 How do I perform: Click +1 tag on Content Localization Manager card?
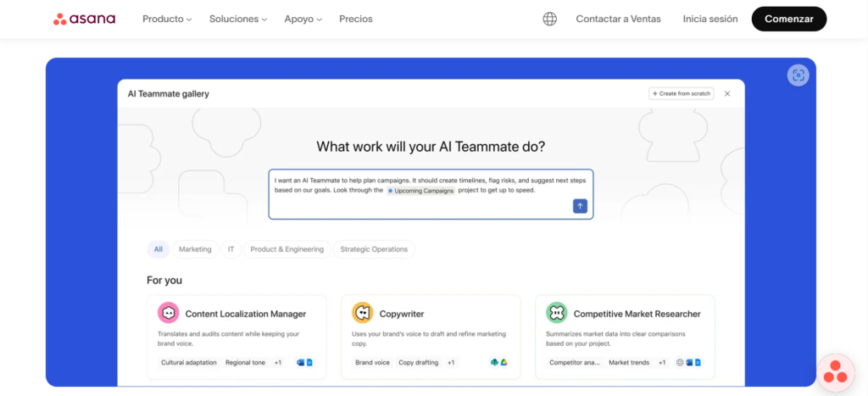tap(278, 363)
